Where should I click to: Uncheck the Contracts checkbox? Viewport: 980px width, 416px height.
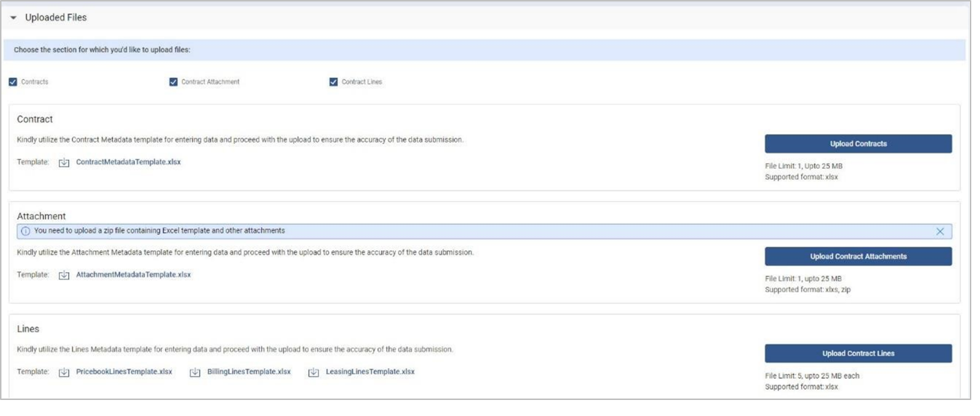coord(13,82)
